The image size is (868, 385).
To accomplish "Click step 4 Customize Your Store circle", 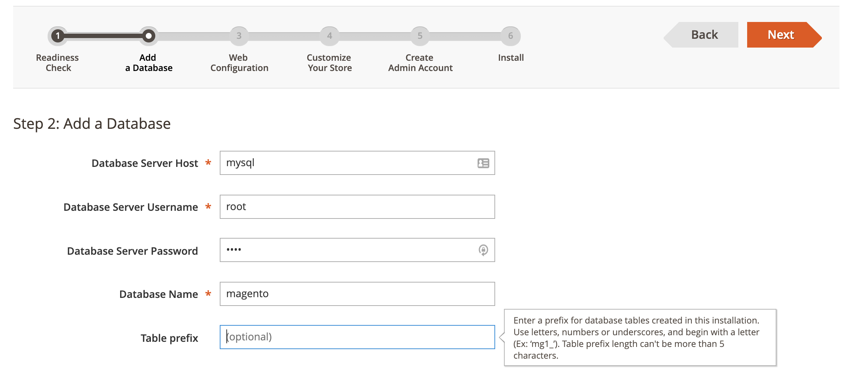I will (330, 36).
